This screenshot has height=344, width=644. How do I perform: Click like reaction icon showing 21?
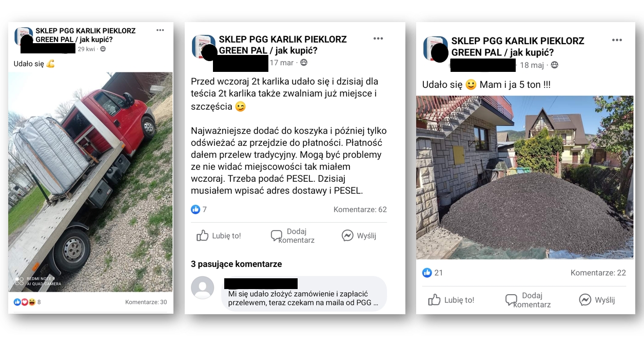(427, 273)
